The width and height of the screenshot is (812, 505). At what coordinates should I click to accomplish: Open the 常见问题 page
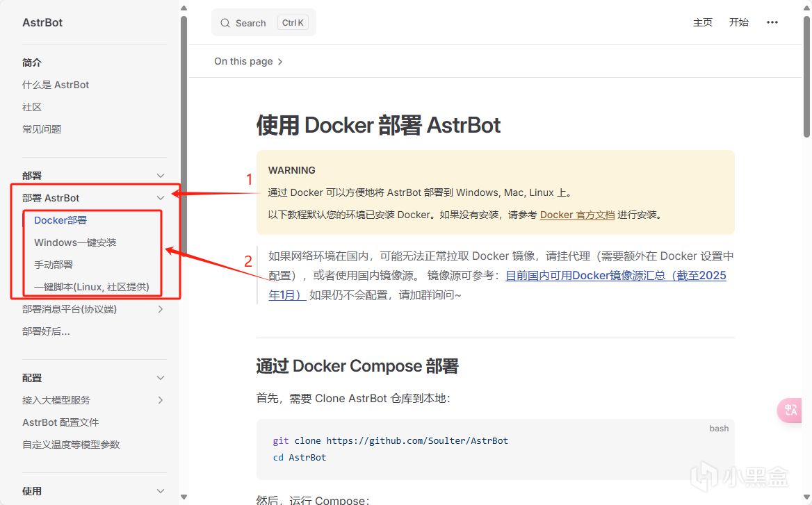coord(42,129)
